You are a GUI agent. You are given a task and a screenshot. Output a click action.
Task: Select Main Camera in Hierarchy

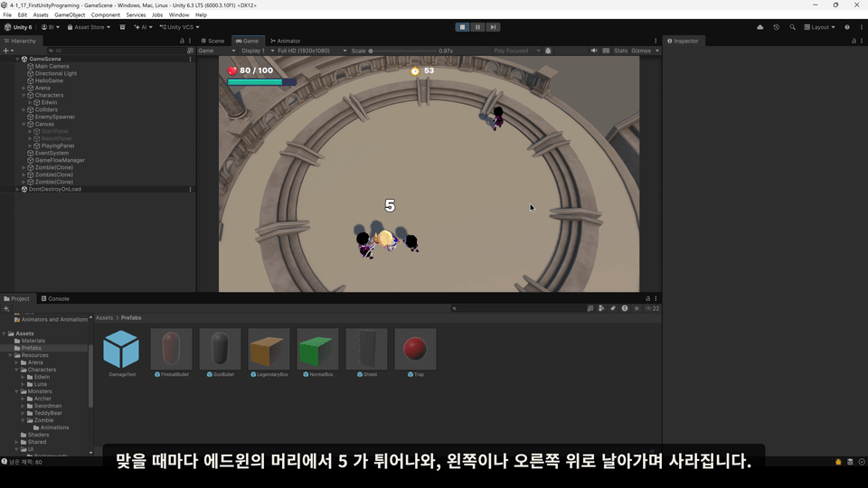pyautogui.click(x=52, y=66)
